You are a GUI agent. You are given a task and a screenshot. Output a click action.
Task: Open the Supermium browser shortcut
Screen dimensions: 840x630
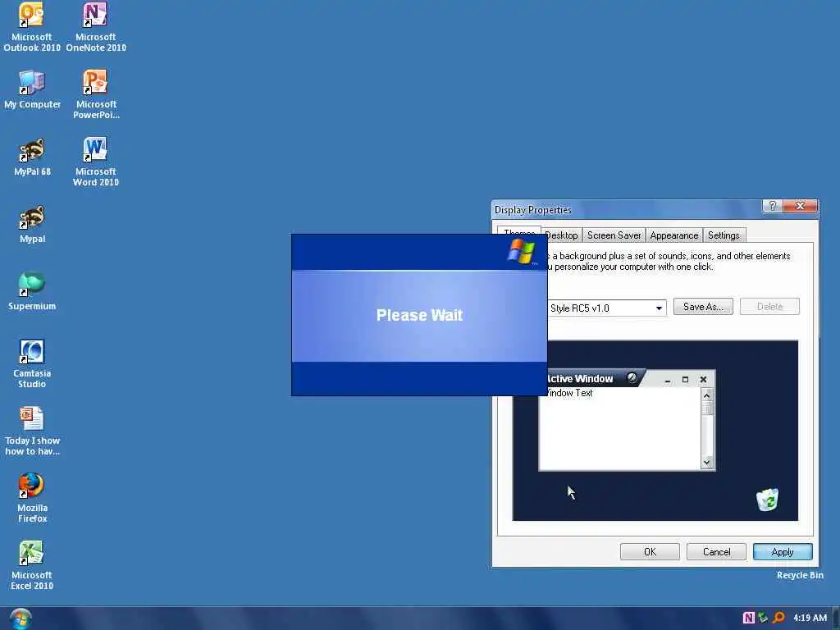(32, 291)
